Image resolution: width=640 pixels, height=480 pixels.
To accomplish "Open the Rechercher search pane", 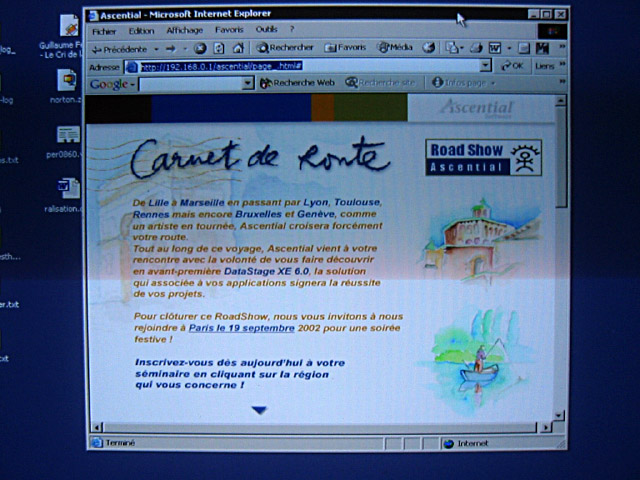I will coord(285,48).
